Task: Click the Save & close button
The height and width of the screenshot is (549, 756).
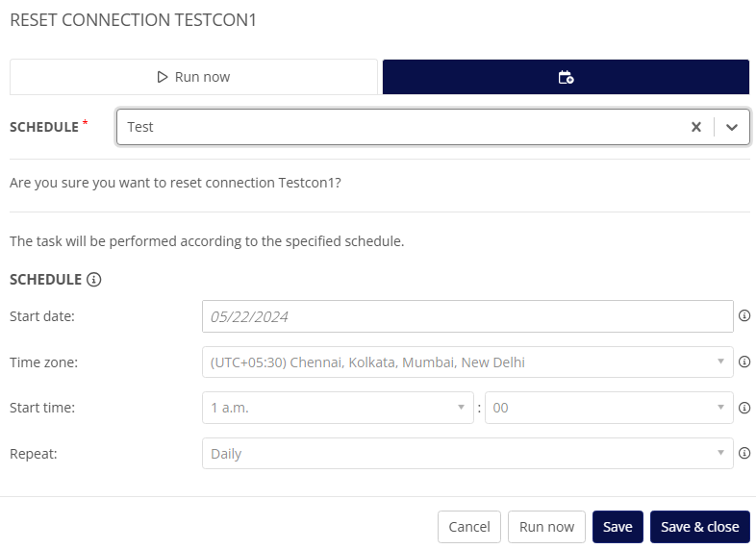Action: point(700,527)
